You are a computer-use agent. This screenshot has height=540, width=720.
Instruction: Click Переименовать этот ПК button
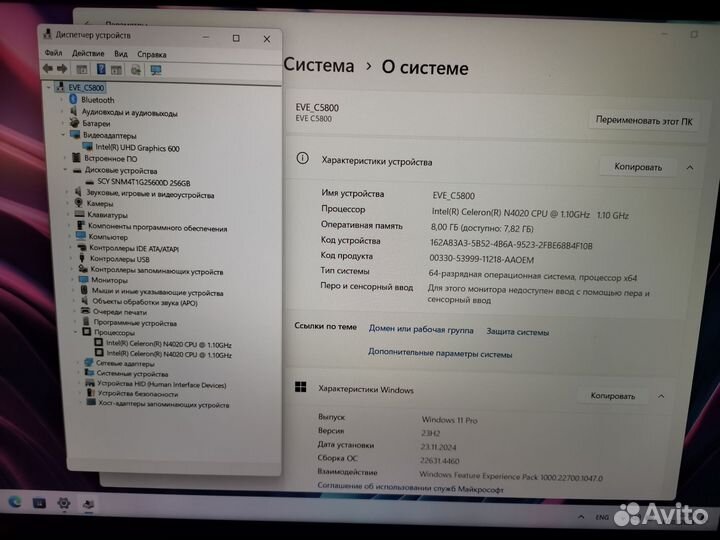click(644, 121)
